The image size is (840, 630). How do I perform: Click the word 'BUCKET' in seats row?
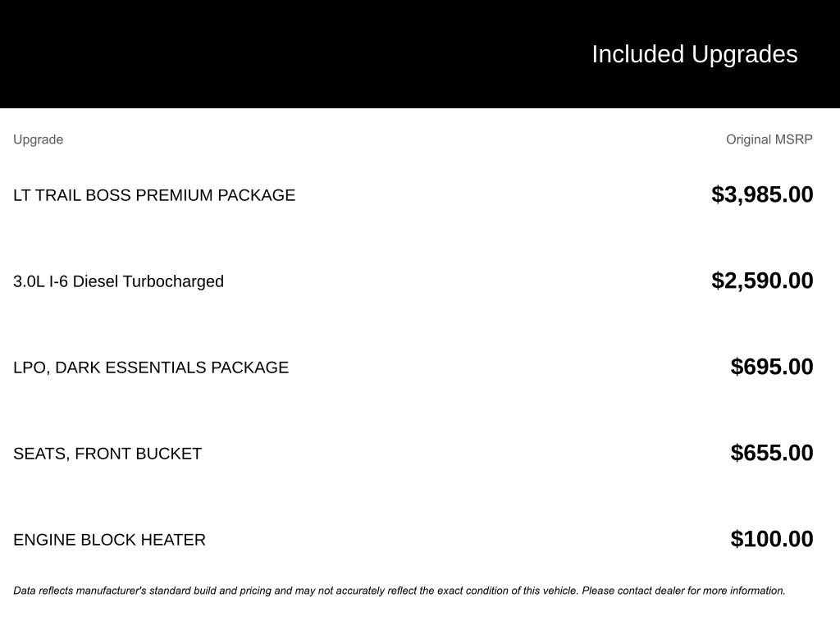171,454
